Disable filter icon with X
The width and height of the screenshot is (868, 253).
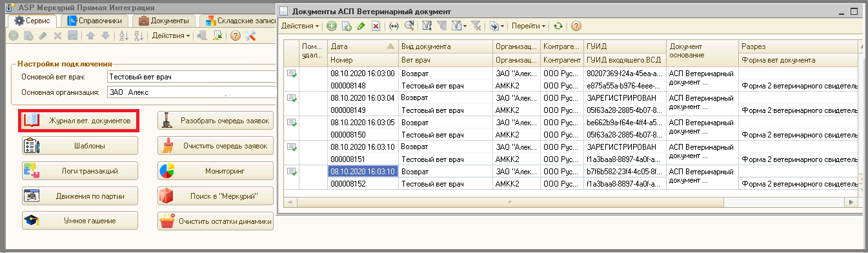pyautogui.click(x=476, y=26)
